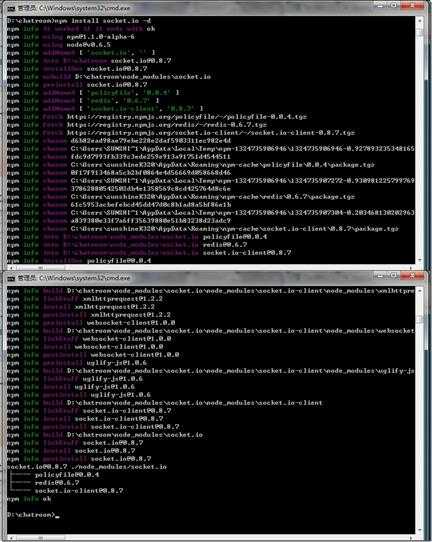Viewport: 432px width, 542px height.
Task: Click 'redis@0.6.7' in the dependency tree
Action: (57, 483)
